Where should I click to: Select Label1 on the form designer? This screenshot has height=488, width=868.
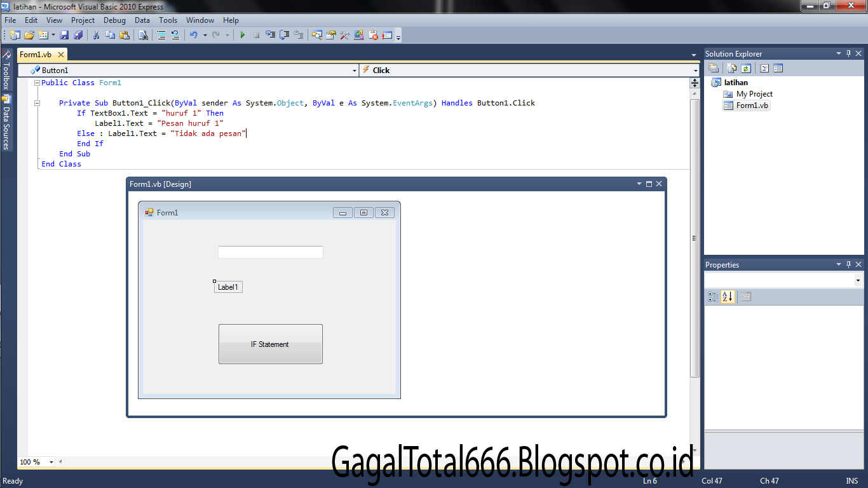pyautogui.click(x=227, y=287)
